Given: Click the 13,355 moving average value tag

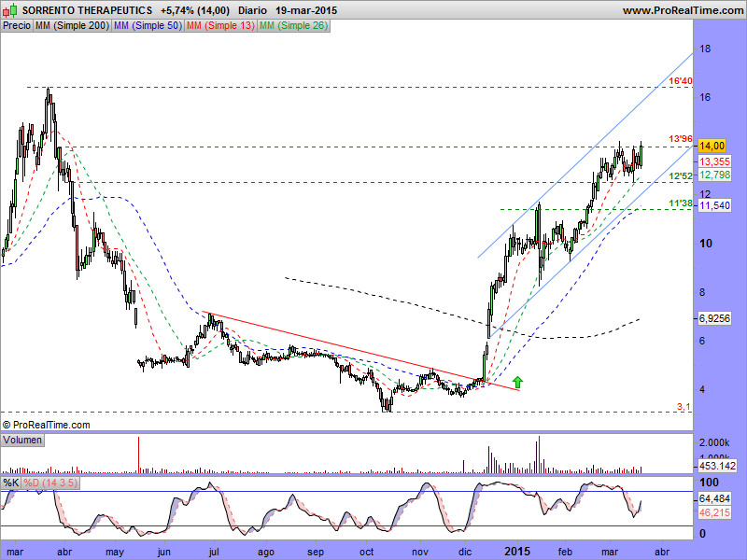Looking at the screenshot, I should pyautogui.click(x=714, y=161).
